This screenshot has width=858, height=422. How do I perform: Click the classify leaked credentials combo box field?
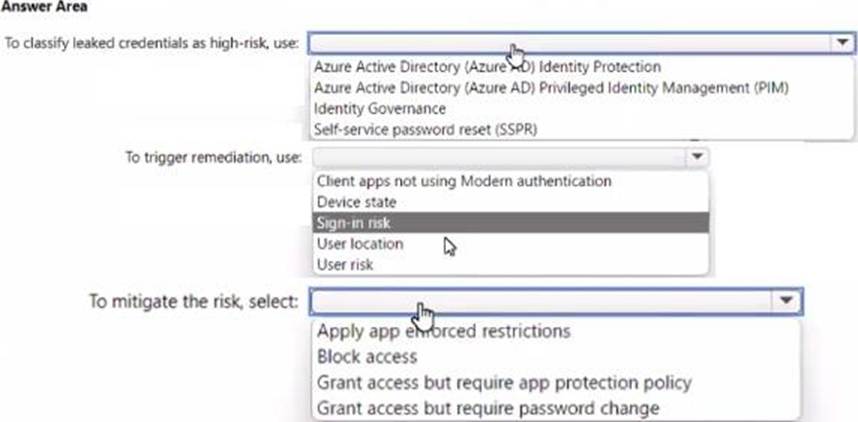click(581, 43)
